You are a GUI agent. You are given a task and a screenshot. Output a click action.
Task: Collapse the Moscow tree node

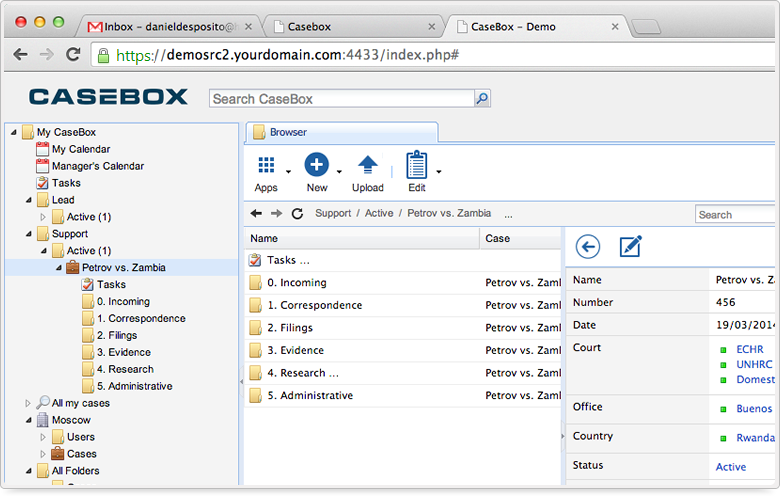click(29, 420)
